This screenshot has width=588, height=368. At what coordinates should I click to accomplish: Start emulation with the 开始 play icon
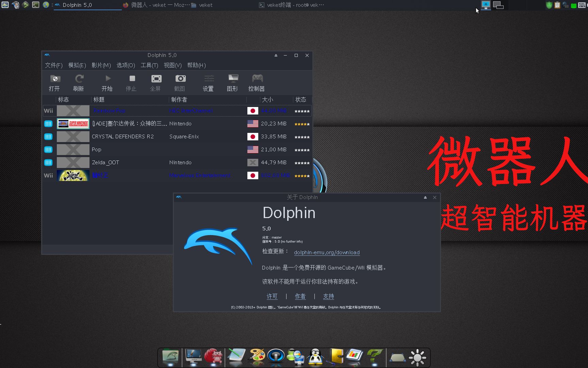(x=107, y=82)
